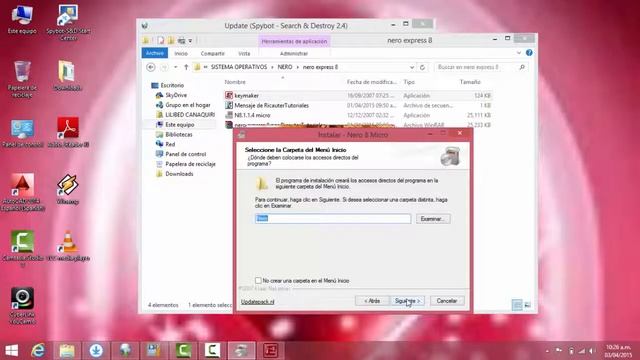This screenshot has height=360, width=640.
Task: Select the N8.1.1.4 micro file row
Action: pyautogui.click(x=358, y=115)
